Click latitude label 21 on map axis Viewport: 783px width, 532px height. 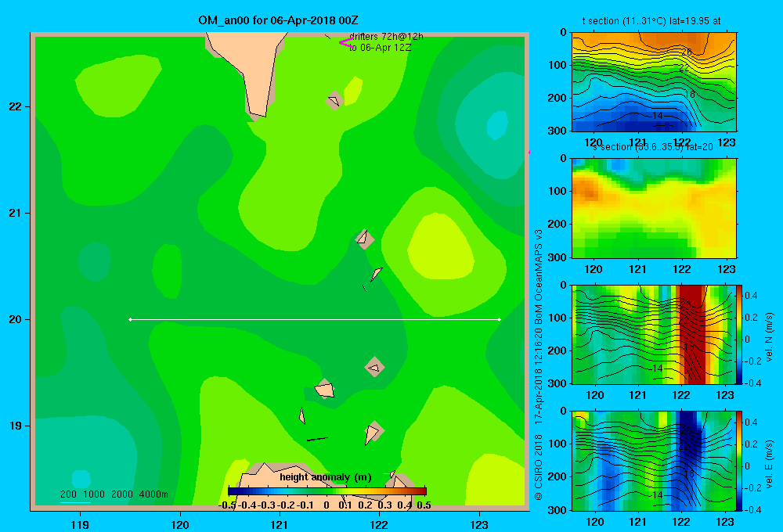click(16, 213)
